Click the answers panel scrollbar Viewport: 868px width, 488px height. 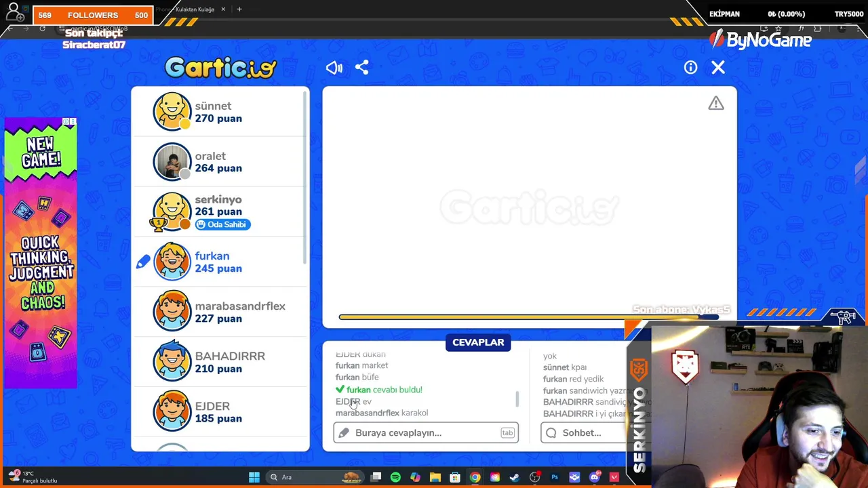click(517, 399)
